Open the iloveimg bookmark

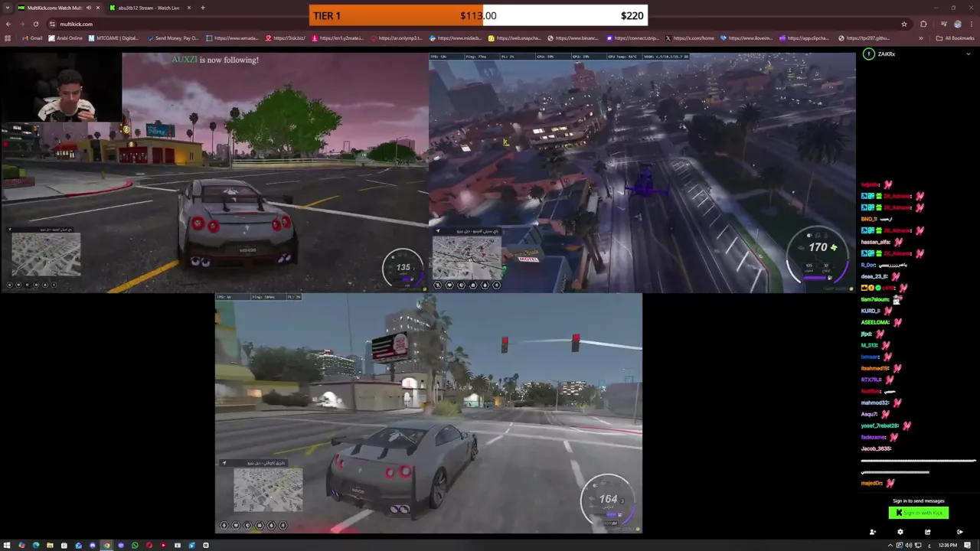coord(746,37)
